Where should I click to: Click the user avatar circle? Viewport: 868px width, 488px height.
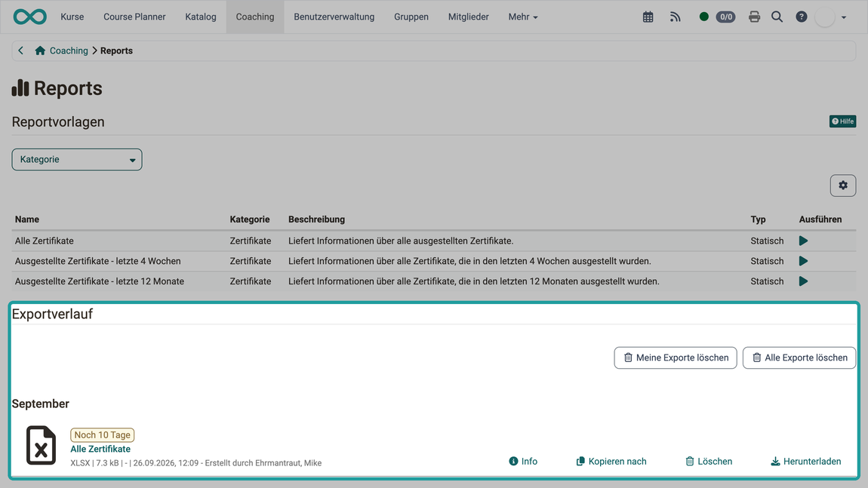(x=825, y=17)
